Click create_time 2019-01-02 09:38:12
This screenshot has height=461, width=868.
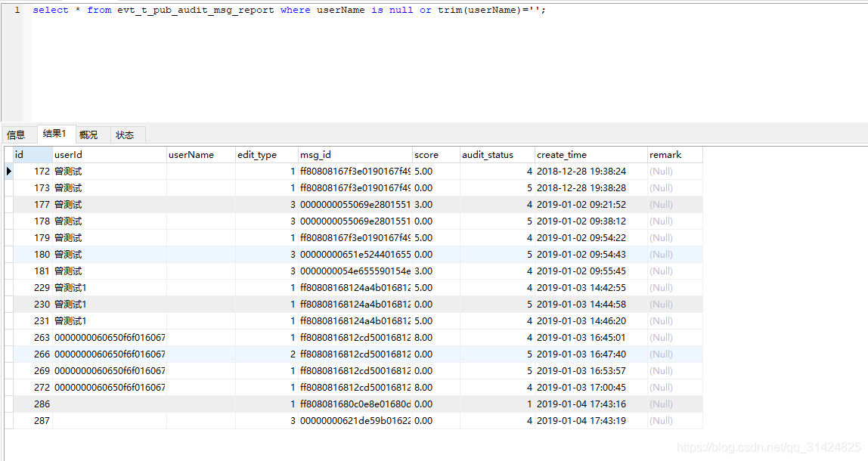[x=591, y=221]
